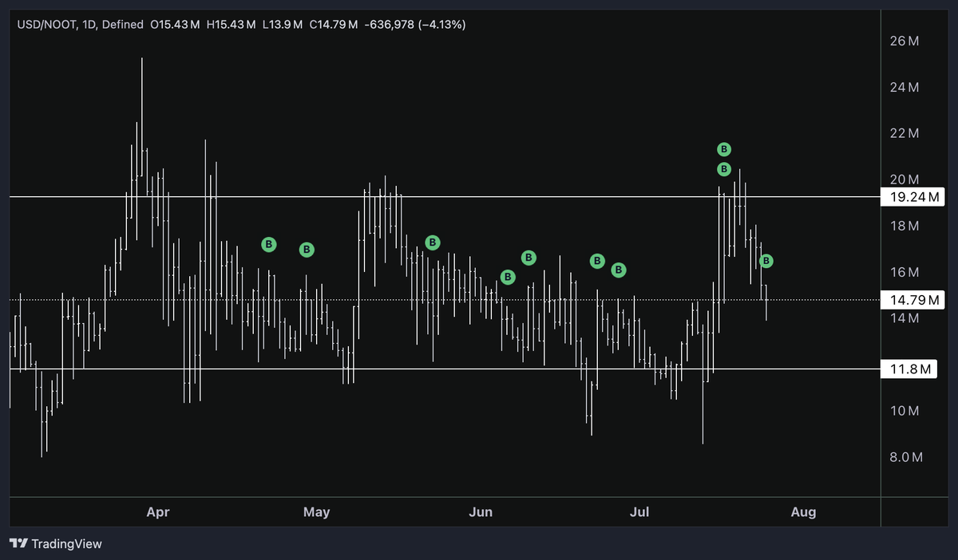Click the leftmost B marker on the chart
The image size is (958, 560).
269,244
